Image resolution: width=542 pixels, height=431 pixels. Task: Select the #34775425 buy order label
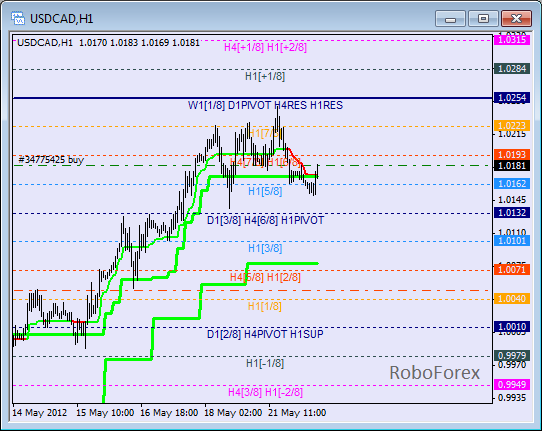pos(51,160)
